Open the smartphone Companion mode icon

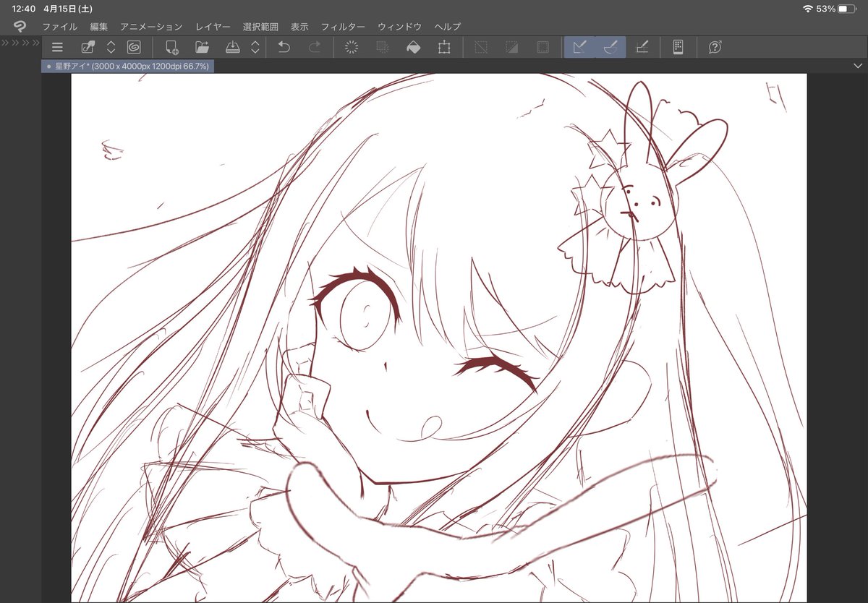click(x=678, y=48)
